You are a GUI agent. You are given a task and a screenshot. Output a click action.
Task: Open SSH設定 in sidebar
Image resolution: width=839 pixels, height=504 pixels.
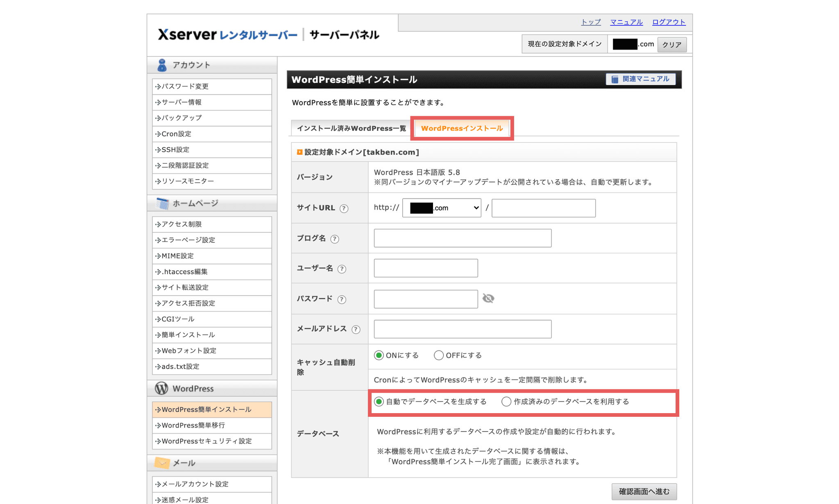pyautogui.click(x=212, y=149)
